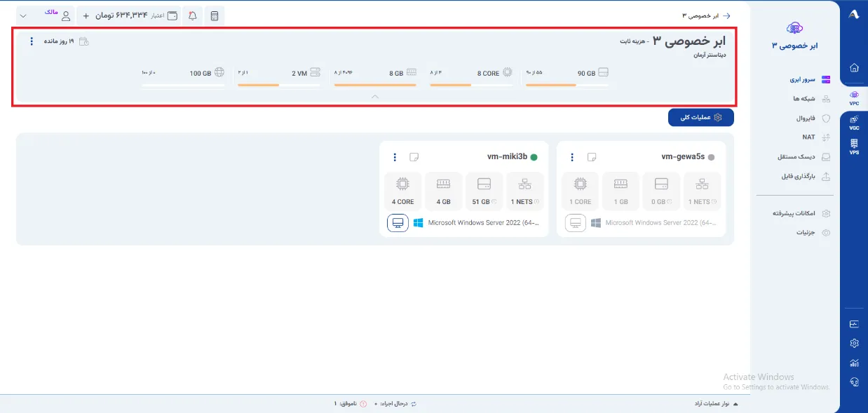Click the 1 GB RAM tile on vm-gewa5s
The width and height of the screenshot is (868, 413).
(x=621, y=191)
